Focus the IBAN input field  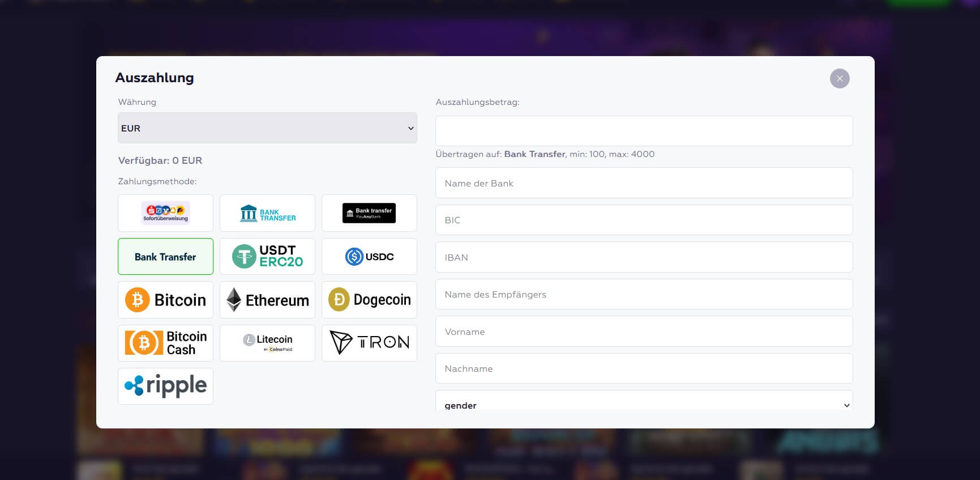644,257
